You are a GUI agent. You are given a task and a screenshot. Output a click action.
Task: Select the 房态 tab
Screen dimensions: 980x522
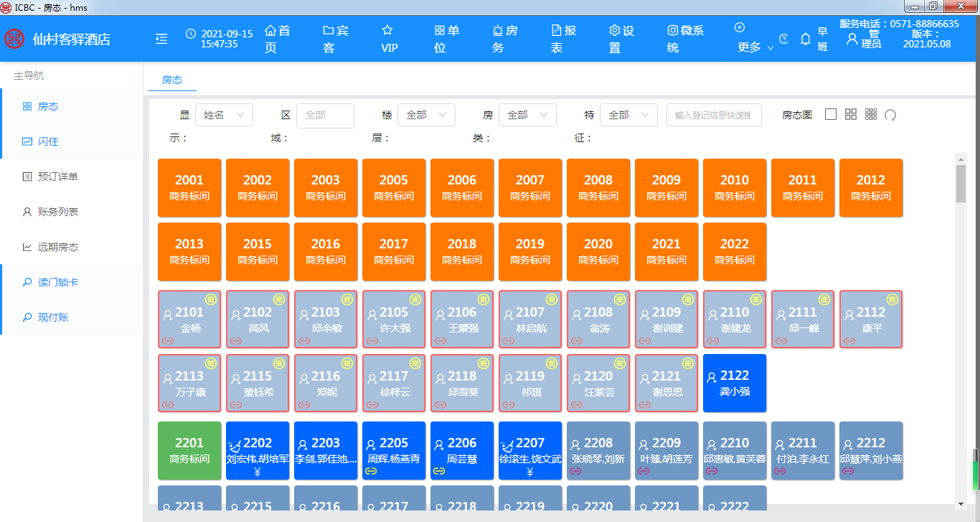172,80
